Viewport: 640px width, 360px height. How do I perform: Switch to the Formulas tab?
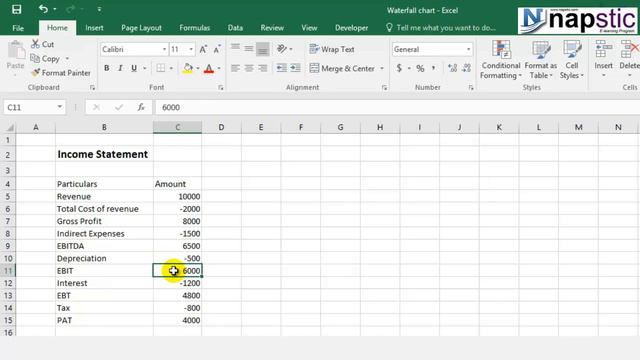click(195, 28)
